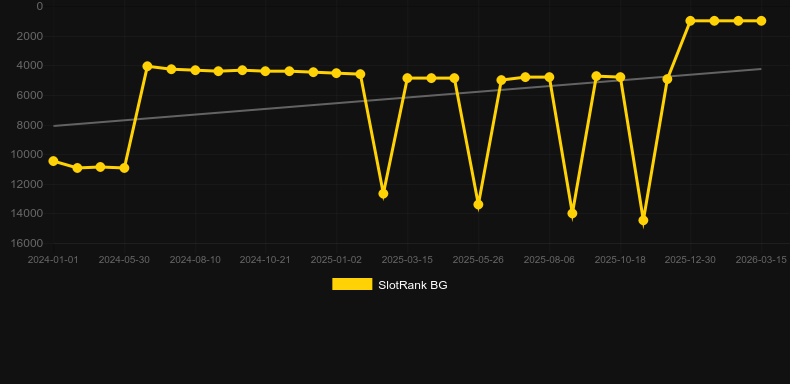The image size is (790, 384).
Task: Click the 2025-10-18 x-axis label
Action: (x=620, y=260)
